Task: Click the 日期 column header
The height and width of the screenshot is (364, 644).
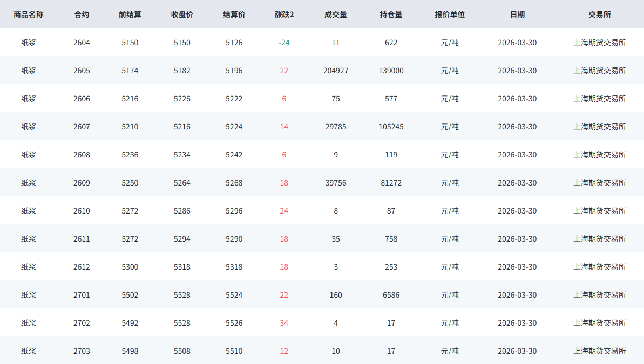Action: click(x=517, y=15)
